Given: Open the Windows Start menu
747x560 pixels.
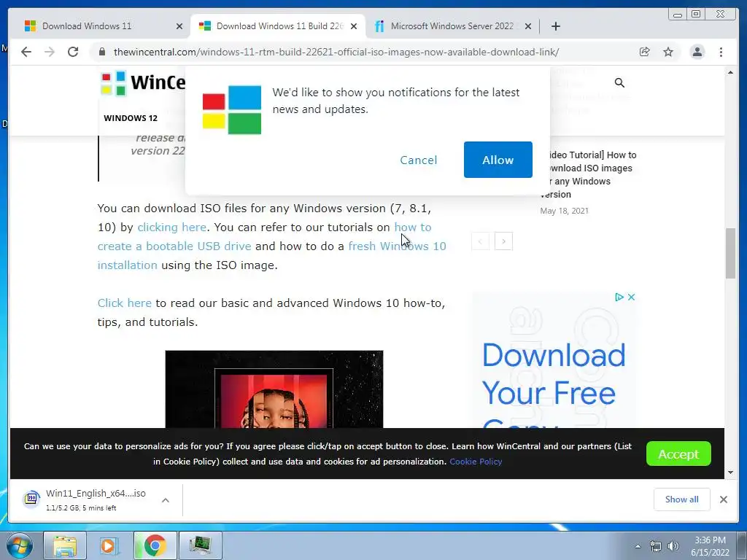Looking at the screenshot, I should coord(19,545).
